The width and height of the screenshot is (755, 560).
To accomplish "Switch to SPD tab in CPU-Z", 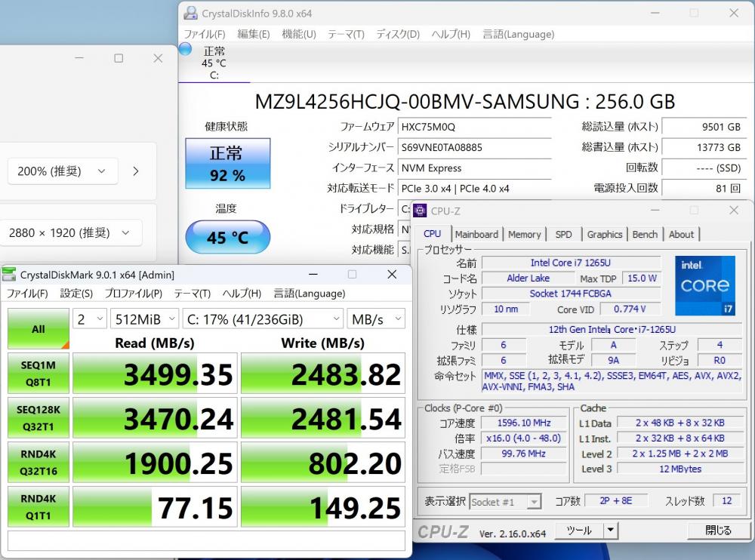I will pyautogui.click(x=563, y=235).
